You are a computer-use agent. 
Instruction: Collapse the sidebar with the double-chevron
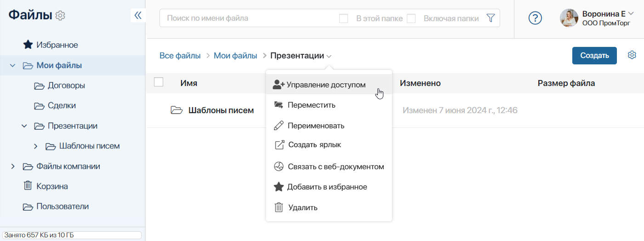138,15
